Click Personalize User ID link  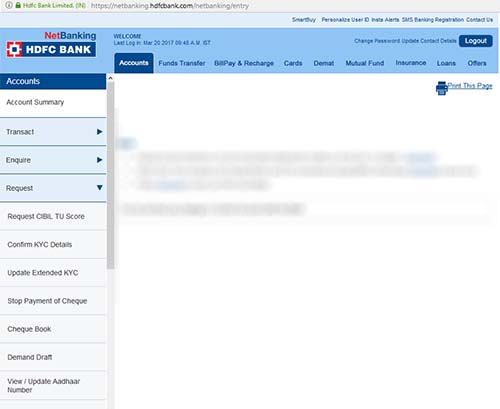click(345, 20)
